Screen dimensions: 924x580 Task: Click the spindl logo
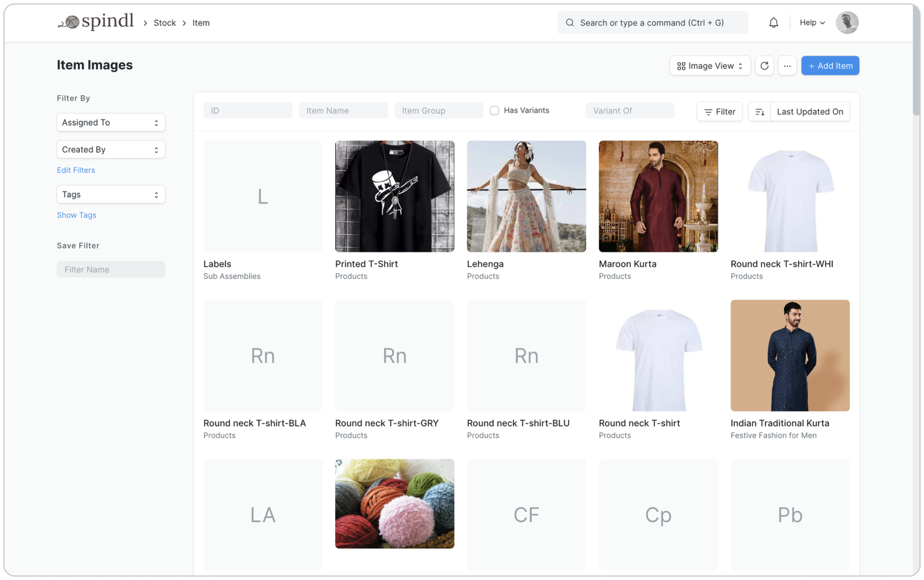click(96, 22)
